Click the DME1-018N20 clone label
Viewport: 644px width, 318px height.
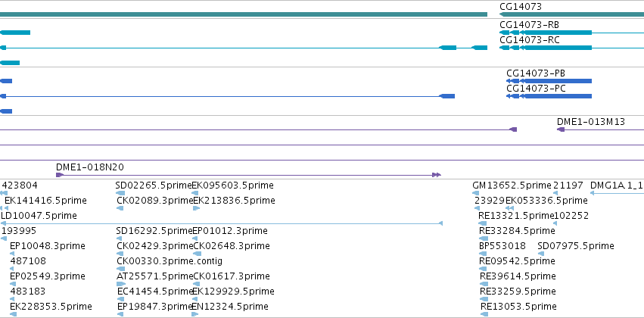90,167
